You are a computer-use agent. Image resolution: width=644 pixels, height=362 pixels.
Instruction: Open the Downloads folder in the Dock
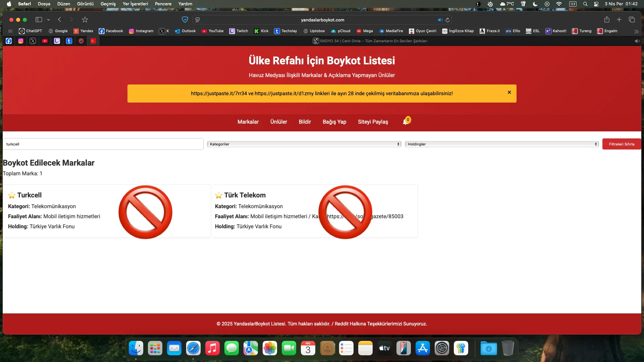[x=489, y=349]
